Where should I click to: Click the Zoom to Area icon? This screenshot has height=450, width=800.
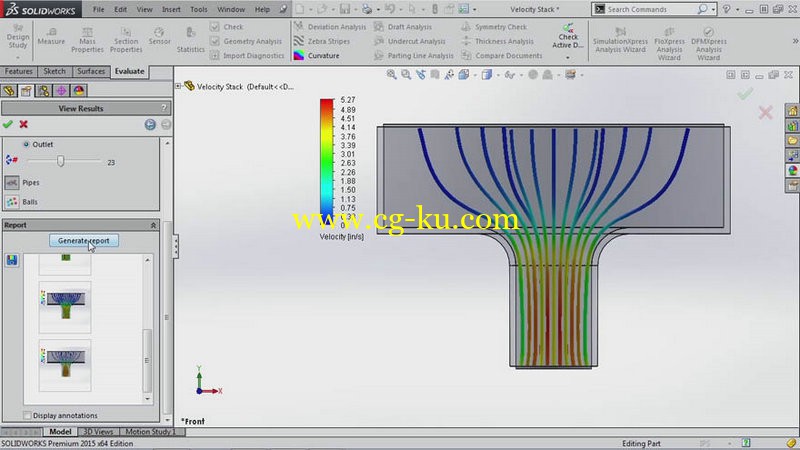[406, 74]
